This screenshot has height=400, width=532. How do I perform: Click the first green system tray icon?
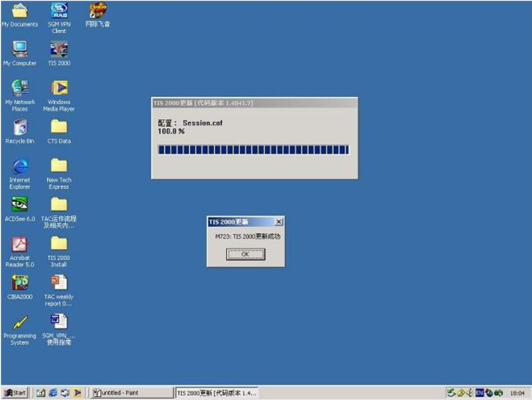click(451, 393)
